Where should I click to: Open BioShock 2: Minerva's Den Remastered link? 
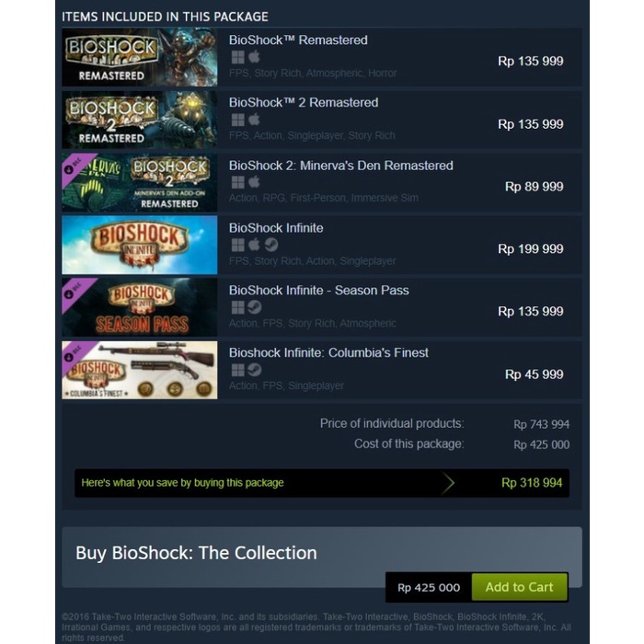coord(341,166)
